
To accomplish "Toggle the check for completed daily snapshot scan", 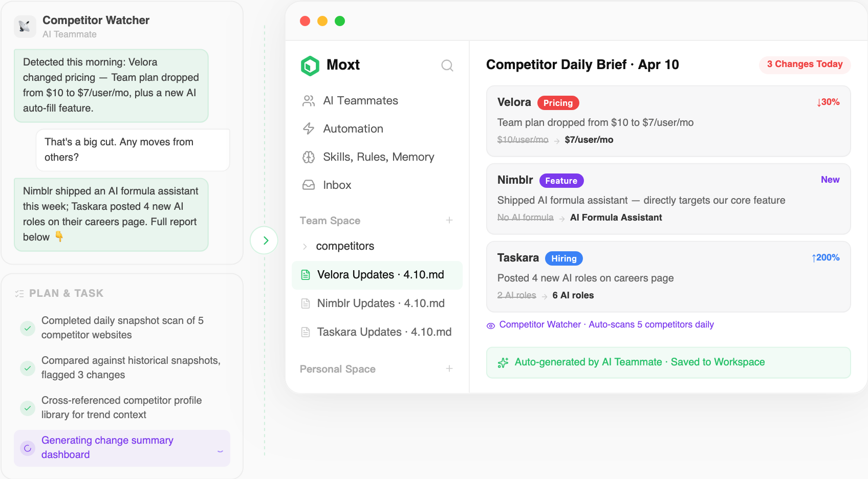I will click(28, 328).
